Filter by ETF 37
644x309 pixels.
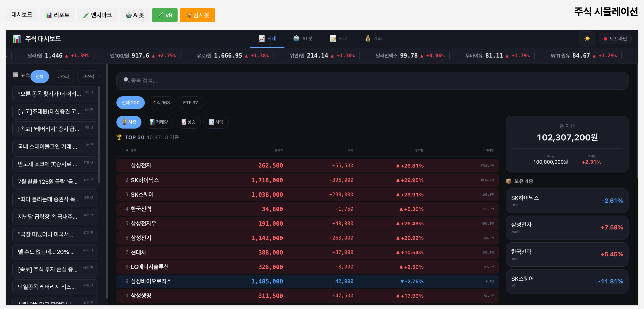190,102
